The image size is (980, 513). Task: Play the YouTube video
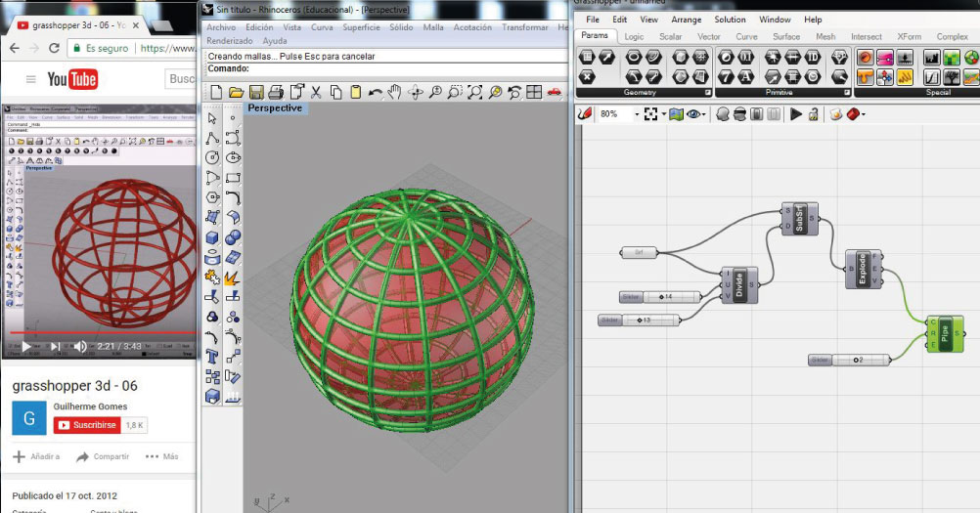(26, 346)
